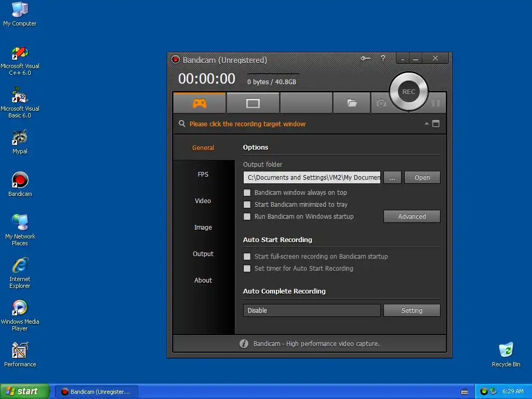This screenshot has width=532, height=399.
Task: Click the Auto Complete Recording Disable field
Action: [312, 311]
